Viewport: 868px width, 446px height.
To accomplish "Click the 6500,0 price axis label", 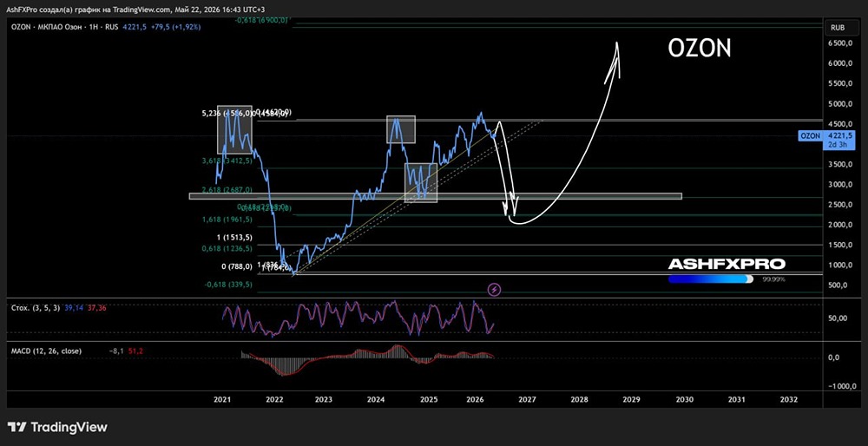I will tap(841, 43).
